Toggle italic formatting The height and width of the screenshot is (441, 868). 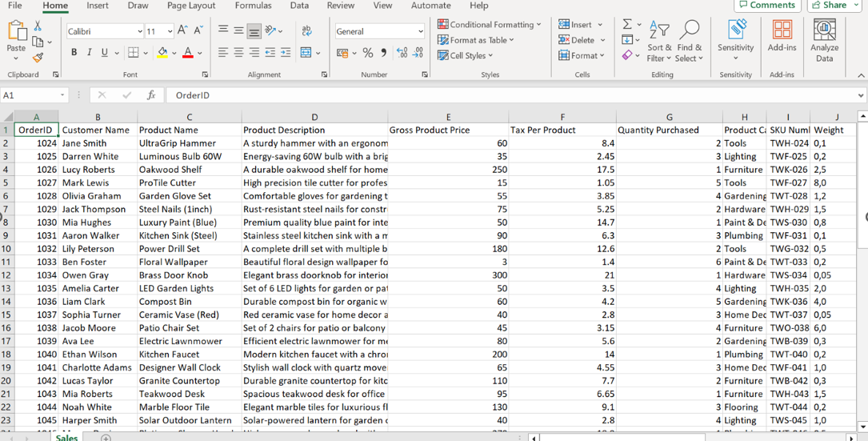point(89,53)
